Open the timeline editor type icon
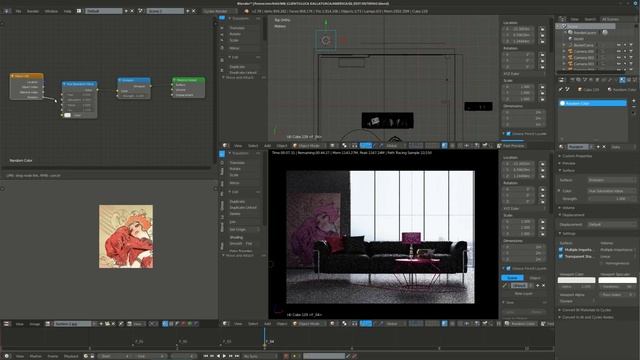The width and height of the screenshot is (640, 360). click(x=7, y=356)
